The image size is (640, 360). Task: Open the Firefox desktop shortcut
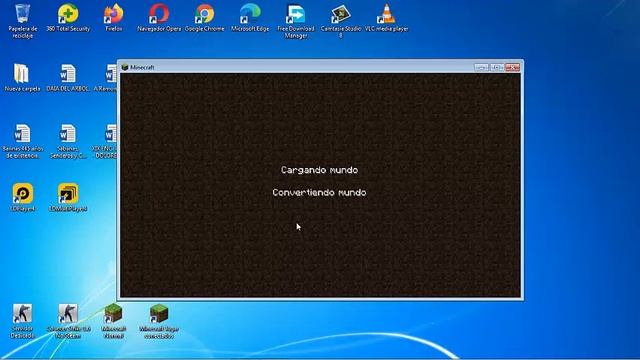113,18
